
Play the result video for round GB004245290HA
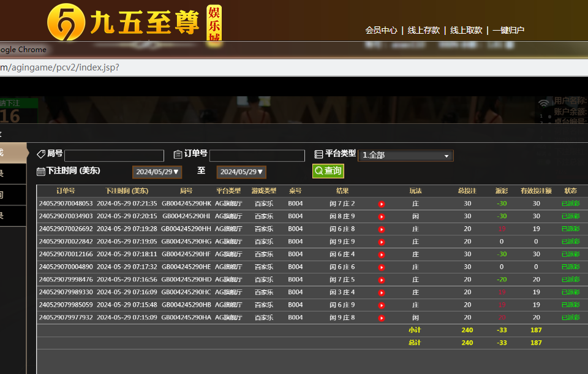[x=382, y=318]
